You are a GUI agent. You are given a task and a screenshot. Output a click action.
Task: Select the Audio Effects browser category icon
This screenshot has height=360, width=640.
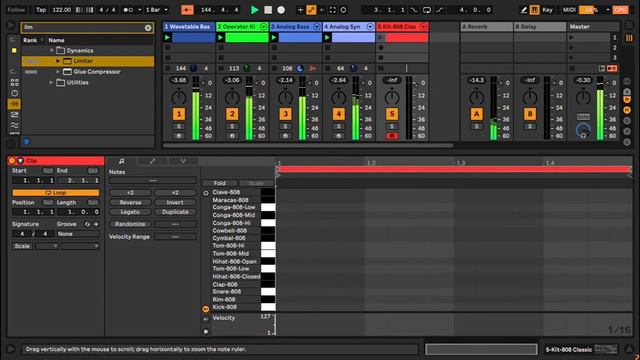click(14, 104)
